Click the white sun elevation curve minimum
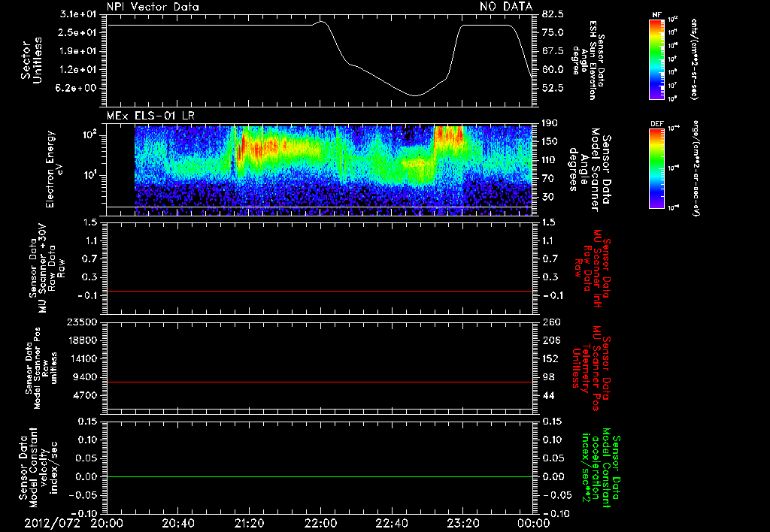This screenshot has width=770, height=532. 415,95
